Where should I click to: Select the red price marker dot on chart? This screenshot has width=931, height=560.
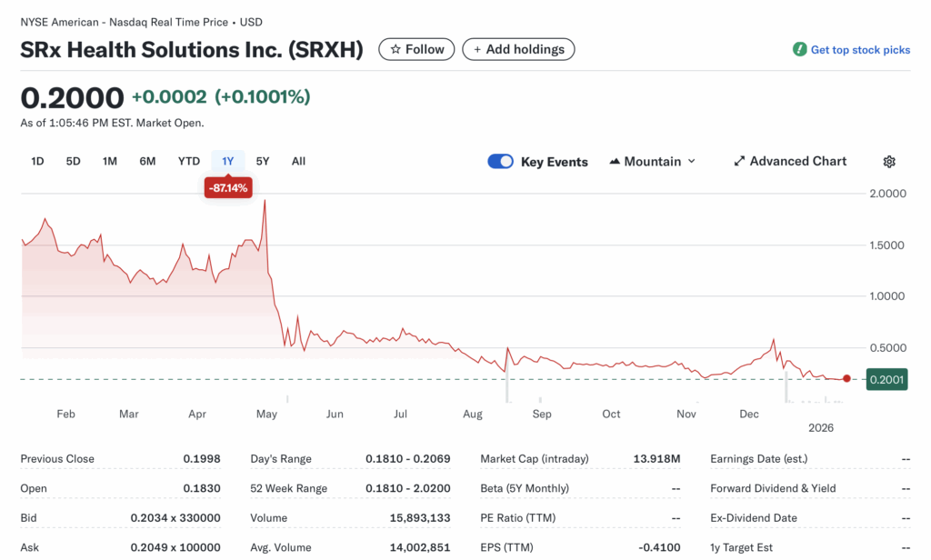pos(846,378)
